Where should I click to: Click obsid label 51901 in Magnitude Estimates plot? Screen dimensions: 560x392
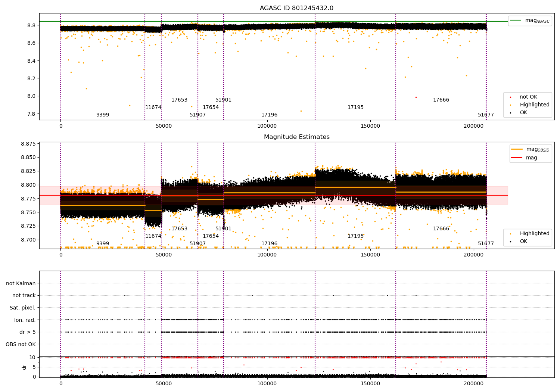coord(223,229)
